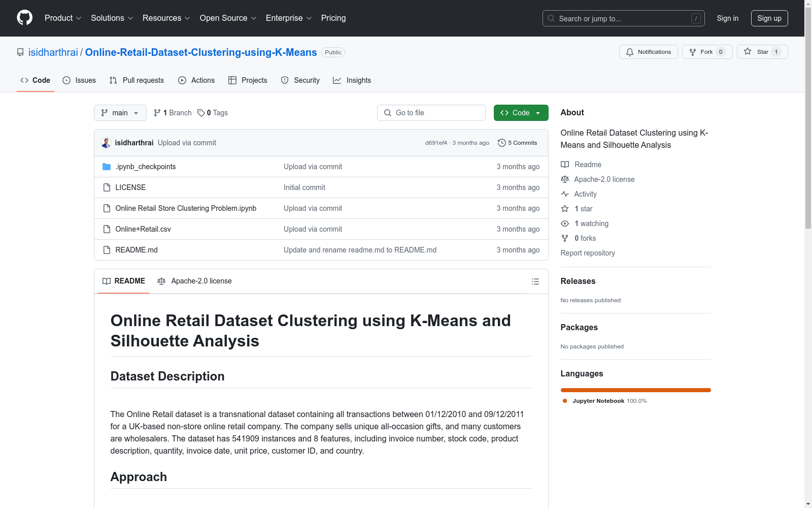Screen dimensions: 812x508
Task: Click isidharthrai's avatar image
Action: click(106, 143)
